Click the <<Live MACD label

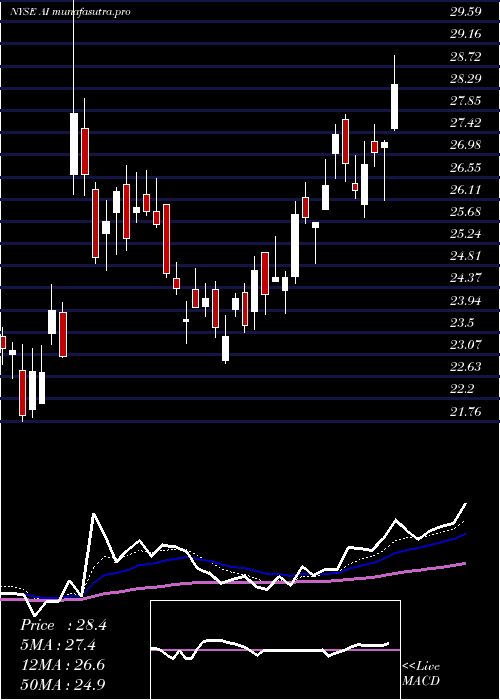(421, 673)
